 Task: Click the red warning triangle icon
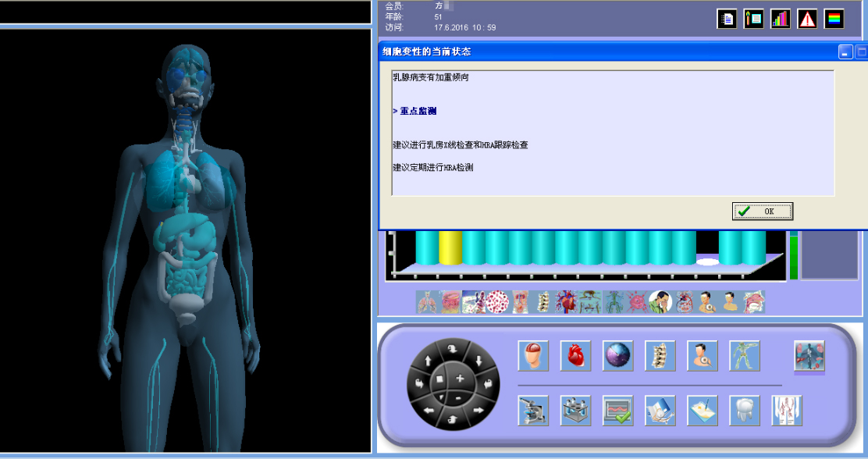click(x=807, y=20)
